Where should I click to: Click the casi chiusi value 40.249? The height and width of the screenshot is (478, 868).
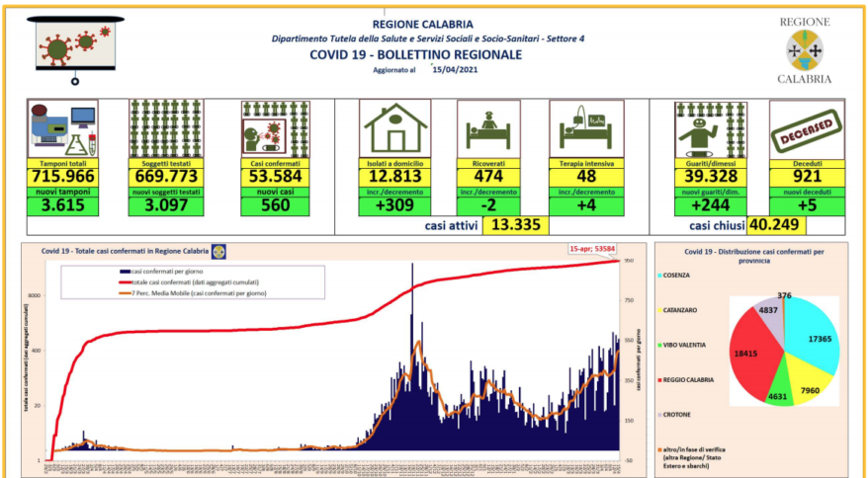pyautogui.click(x=777, y=226)
